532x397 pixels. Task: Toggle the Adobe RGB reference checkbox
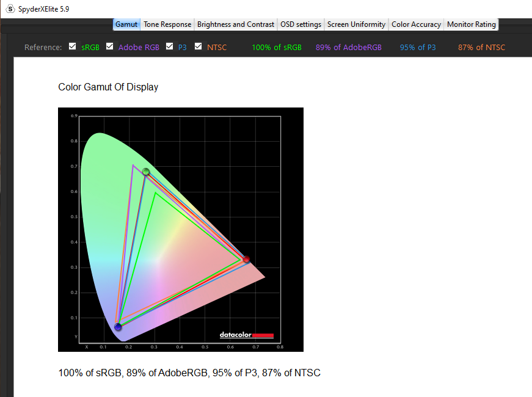[110, 46]
